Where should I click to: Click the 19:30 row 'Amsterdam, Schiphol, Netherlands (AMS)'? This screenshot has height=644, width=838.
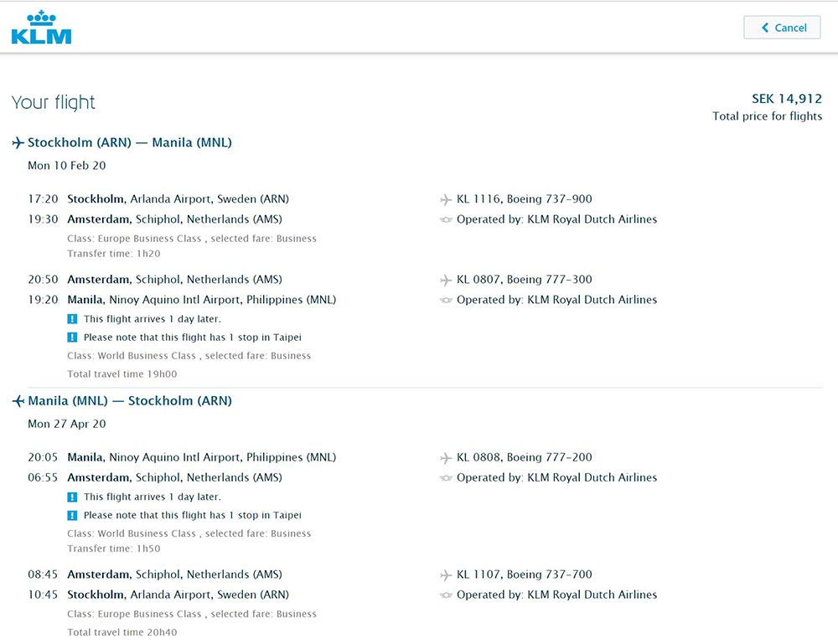point(175,219)
